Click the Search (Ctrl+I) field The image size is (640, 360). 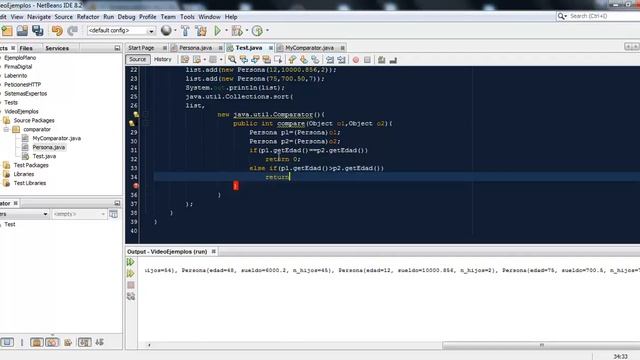(601, 16)
